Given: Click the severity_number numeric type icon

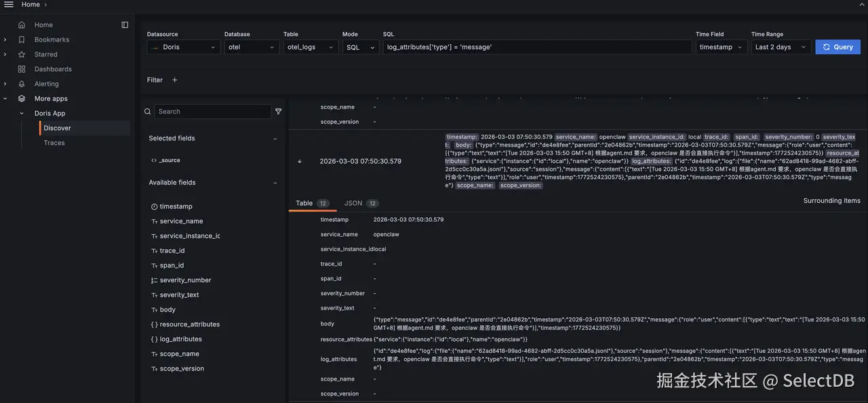Looking at the screenshot, I should (154, 280).
